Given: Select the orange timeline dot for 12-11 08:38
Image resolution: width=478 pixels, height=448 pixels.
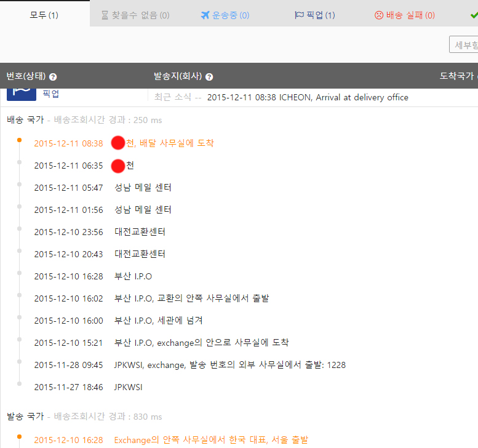Looking at the screenshot, I should click(x=19, y=140).
